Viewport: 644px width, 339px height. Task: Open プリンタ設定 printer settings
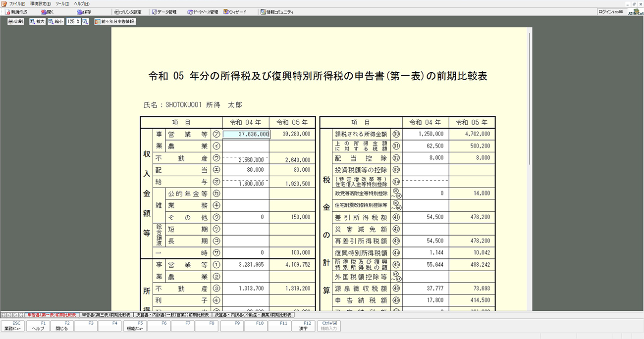tap(127, 12)
